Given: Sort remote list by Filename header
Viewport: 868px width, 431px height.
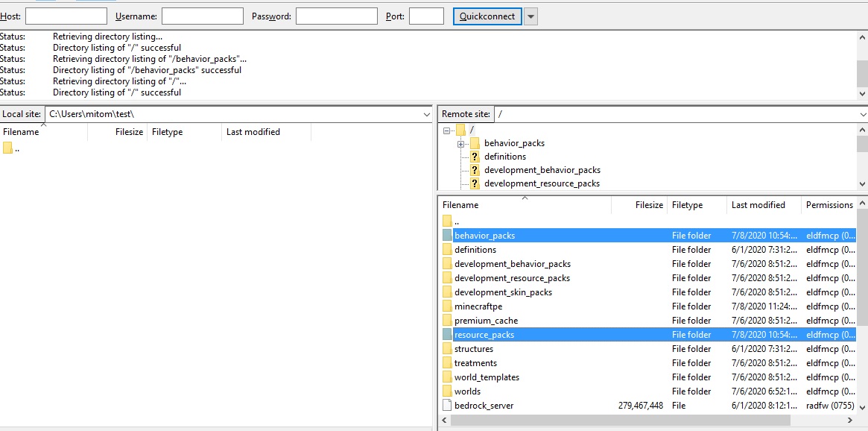Looking at the screenshot, I should coord(525,205).
